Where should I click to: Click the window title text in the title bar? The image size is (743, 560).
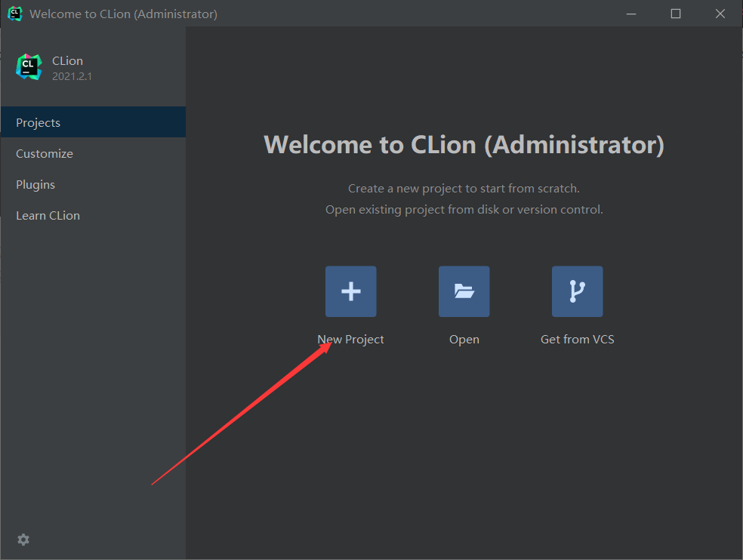[123, 14]
